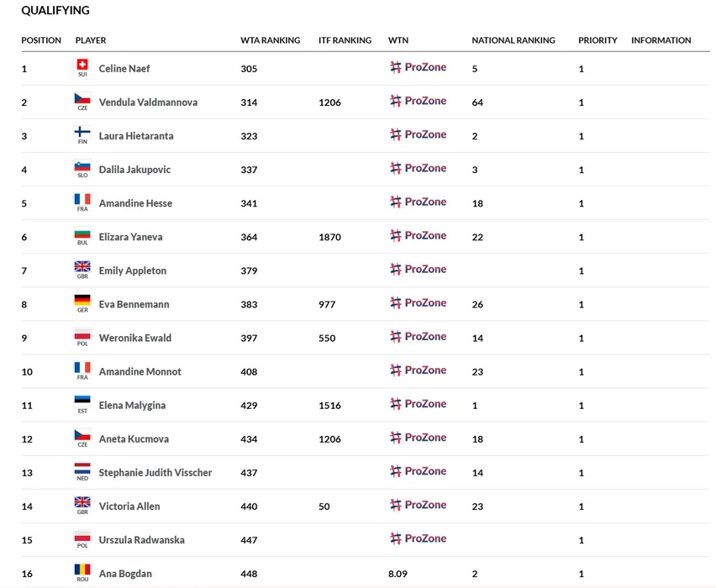Click the ProZone logo in Urszula Radwanska's row
This screenshot has height=588, width=716.
[418, 538]
